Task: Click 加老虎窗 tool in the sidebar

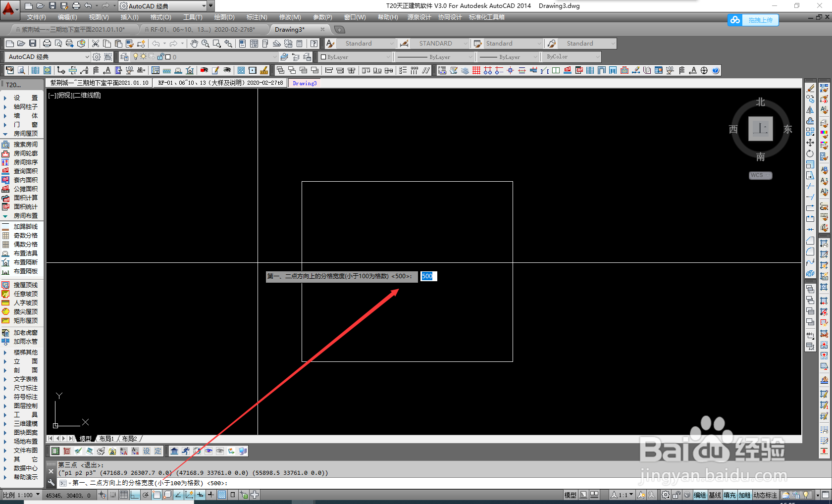Action: click(20, 333)
